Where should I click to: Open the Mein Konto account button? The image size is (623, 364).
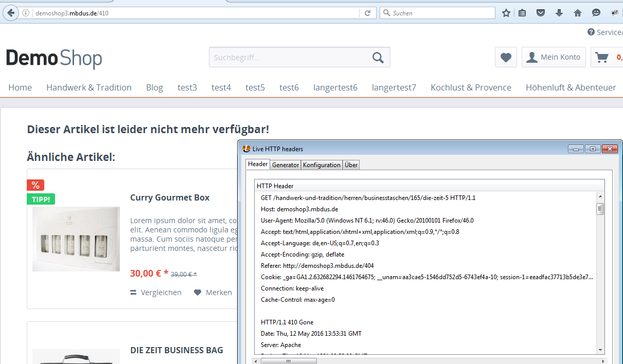tap(554, 57)
